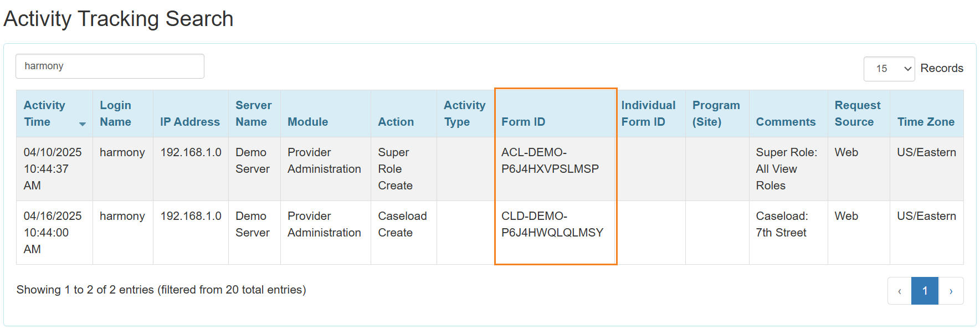Click Demo Server in Caseload Create row

(253, 224)
